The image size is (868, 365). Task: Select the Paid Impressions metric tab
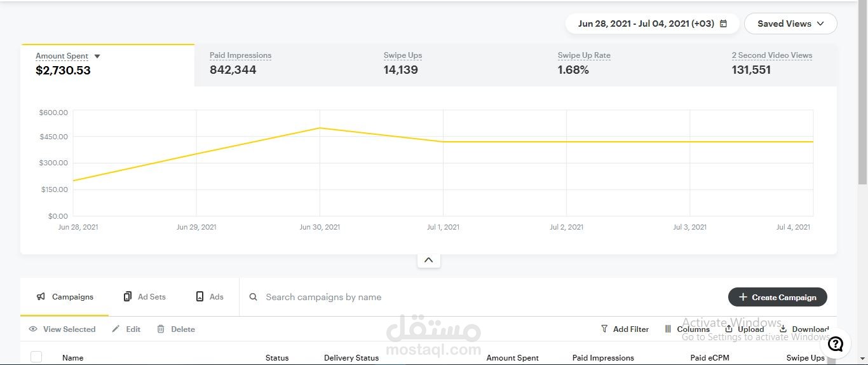280,64
